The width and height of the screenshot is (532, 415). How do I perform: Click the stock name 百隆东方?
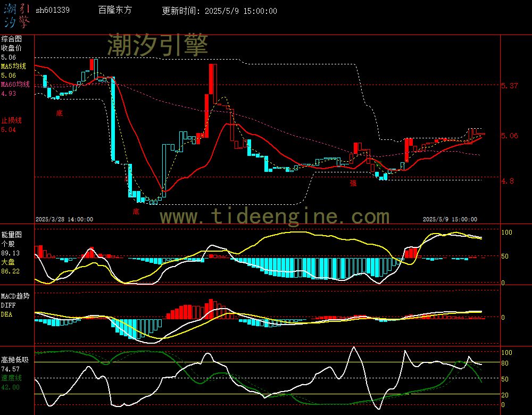pyautogui.click(x=115, y=10)
